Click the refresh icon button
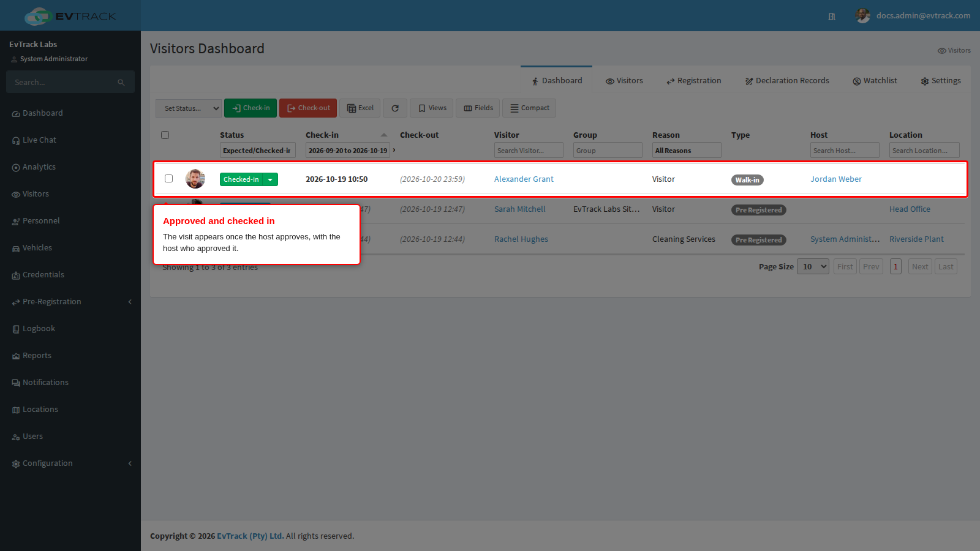Screen dimensions: 980x551 pos(395,108)
